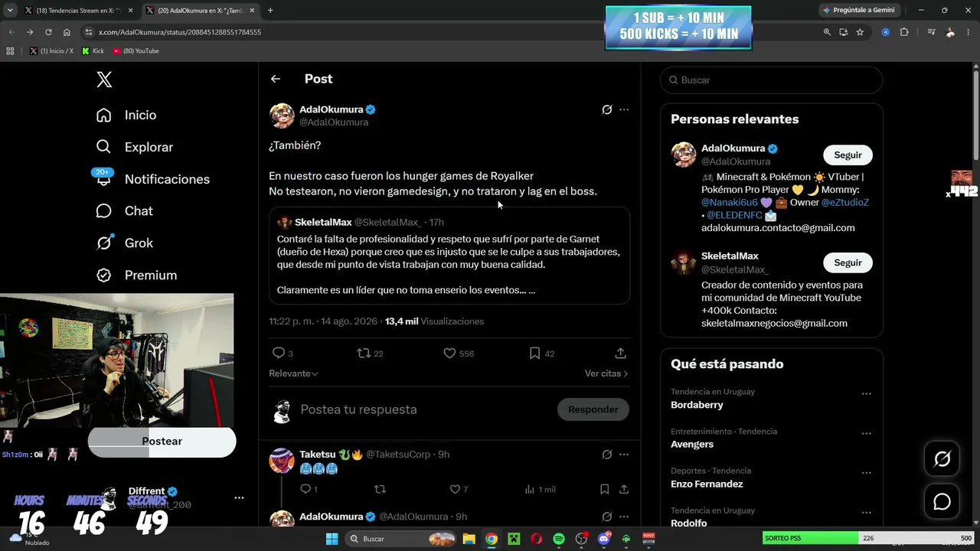Open the Windows Start menu

point(332,539)
